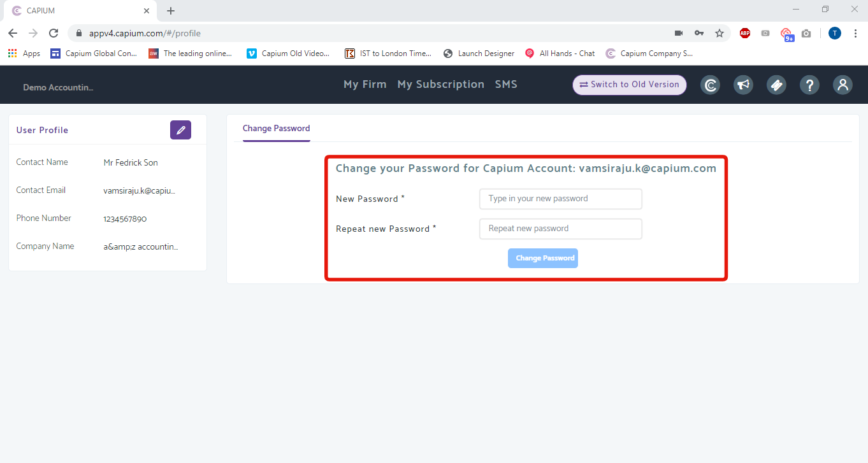Click the ticket icon in the header

click(x=776, y=85)
